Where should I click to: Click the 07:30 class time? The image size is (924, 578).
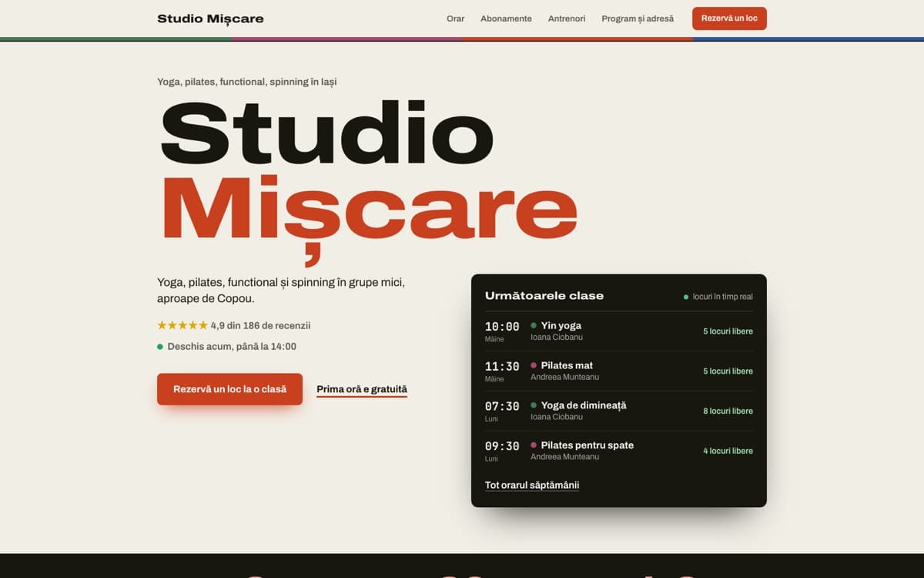click(502, 406)
